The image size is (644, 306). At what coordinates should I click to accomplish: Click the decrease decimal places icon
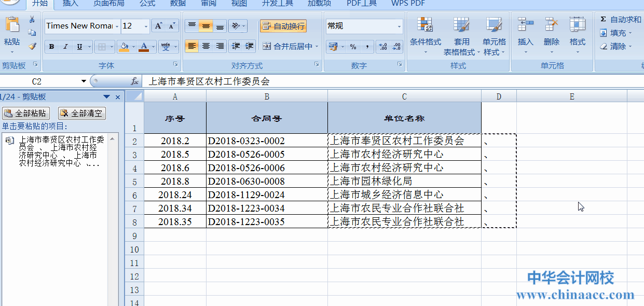click(397, 47)
